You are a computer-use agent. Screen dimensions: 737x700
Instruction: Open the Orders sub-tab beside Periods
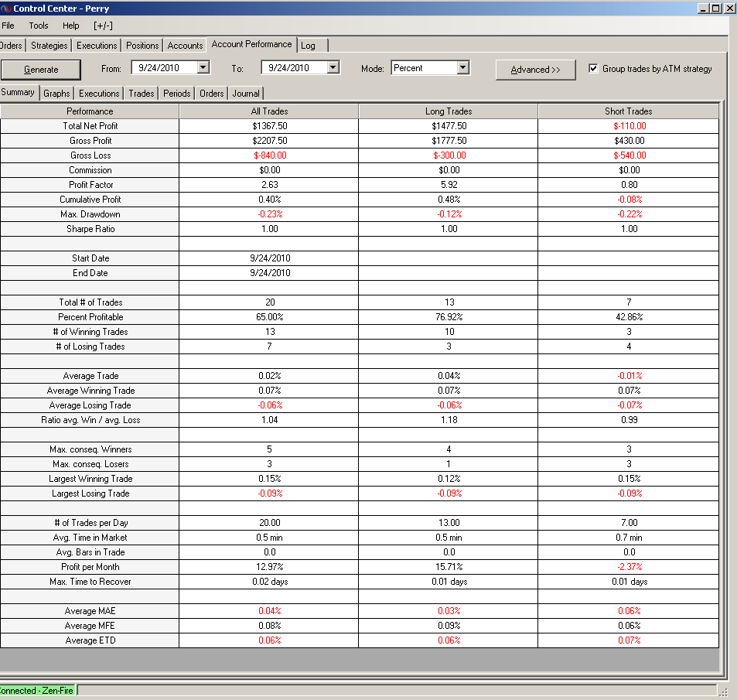(212, 94)
